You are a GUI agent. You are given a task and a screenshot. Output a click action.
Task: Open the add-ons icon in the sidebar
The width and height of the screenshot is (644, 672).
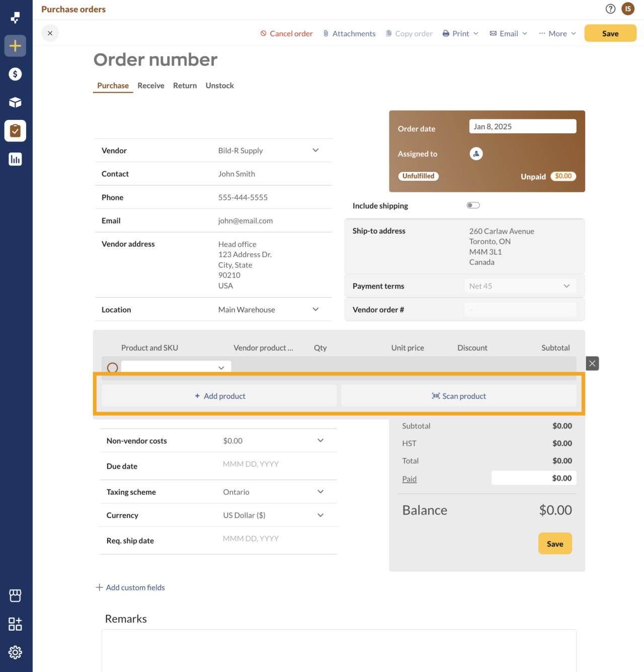click(x=15, y=624)
